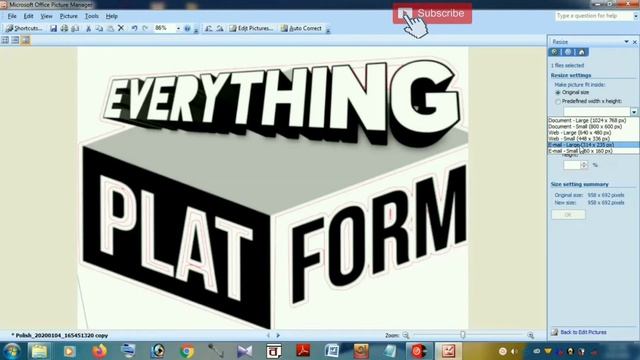Click the 'Type a question for help' box

point(593,16)
